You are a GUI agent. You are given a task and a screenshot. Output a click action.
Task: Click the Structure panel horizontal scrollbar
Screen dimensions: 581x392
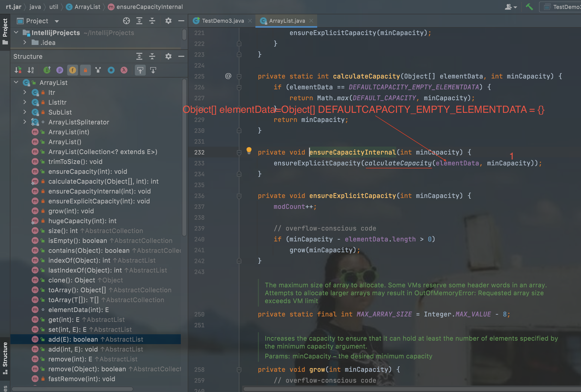coord(72,389)
